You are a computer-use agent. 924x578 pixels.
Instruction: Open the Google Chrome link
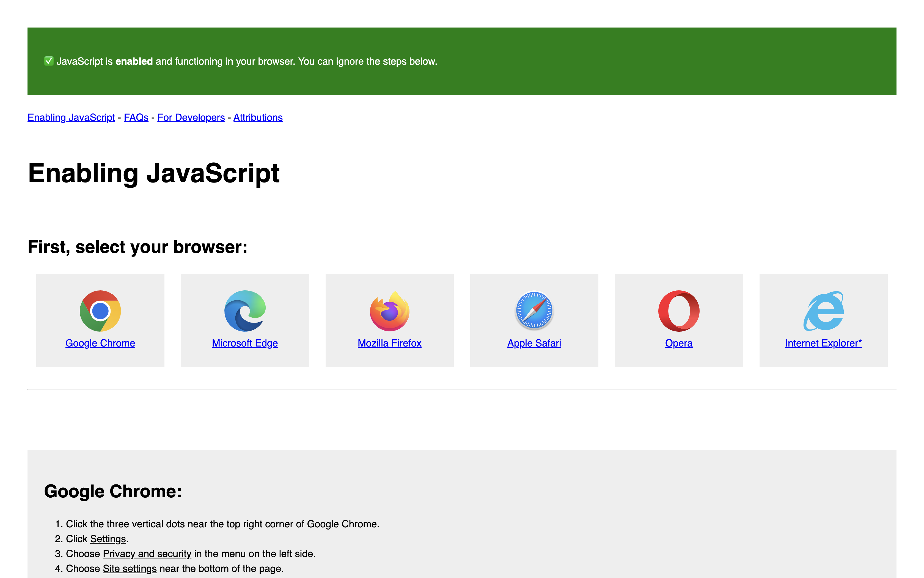(100, 343)
